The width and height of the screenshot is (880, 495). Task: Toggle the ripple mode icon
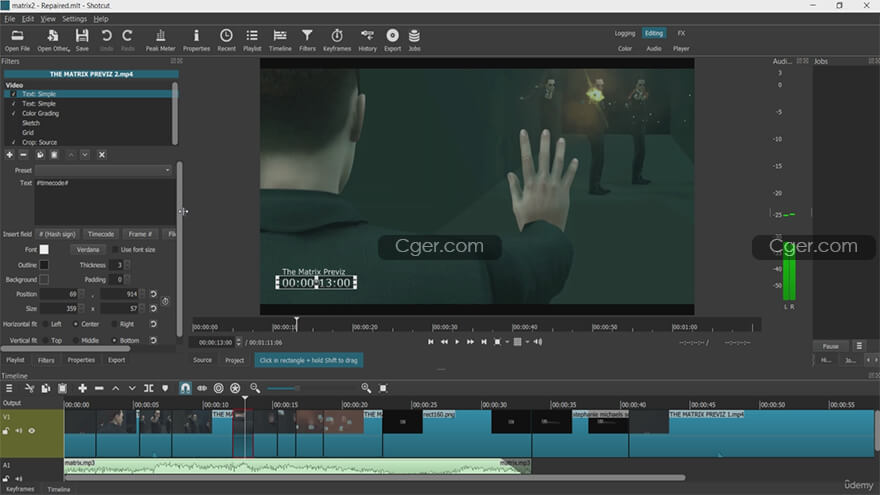tap(219, 388)
